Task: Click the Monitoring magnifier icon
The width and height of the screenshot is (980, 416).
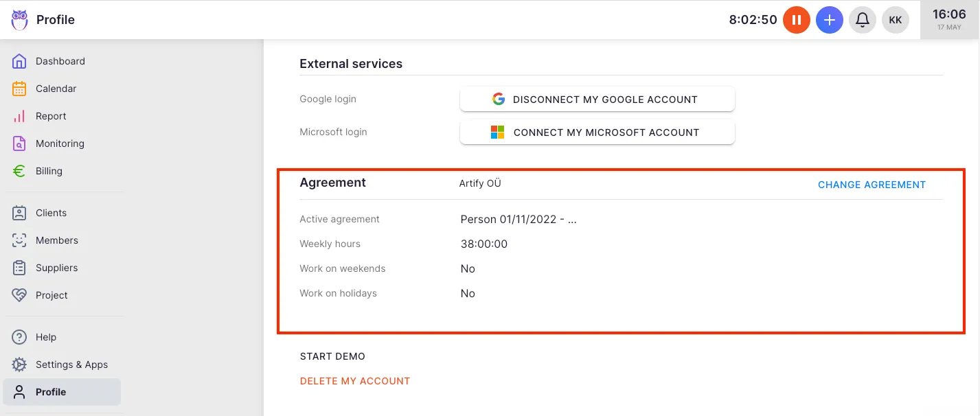Action: click(x=21, y=143)
